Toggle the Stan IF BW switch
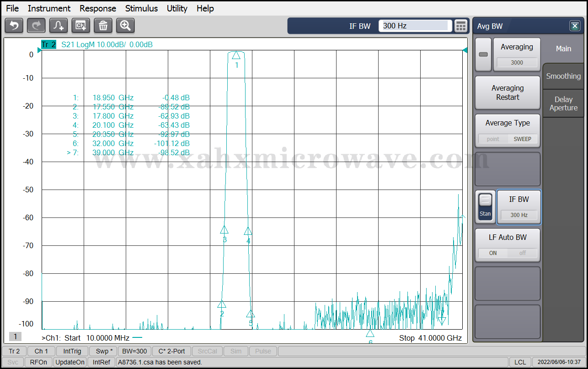The image size is (588, 369). (485, 207)
